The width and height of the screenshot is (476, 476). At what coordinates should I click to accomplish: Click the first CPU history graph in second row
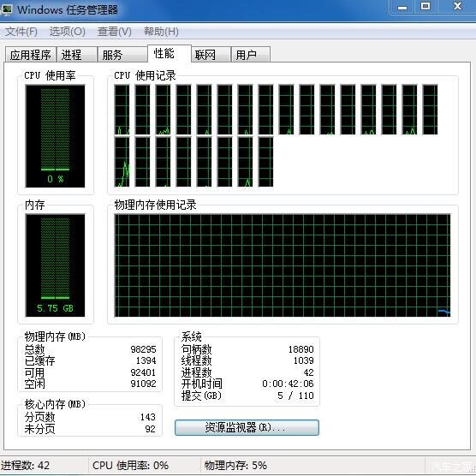(x=122, y=162)
